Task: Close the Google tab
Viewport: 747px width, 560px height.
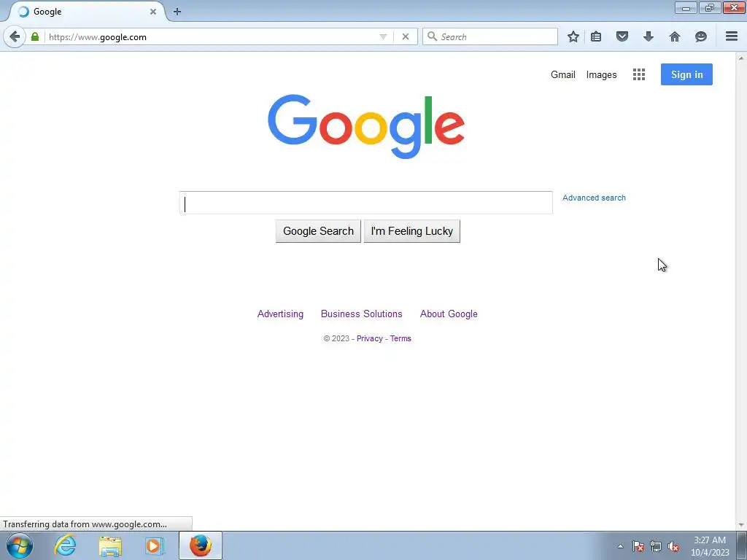Action: (153, 12)
